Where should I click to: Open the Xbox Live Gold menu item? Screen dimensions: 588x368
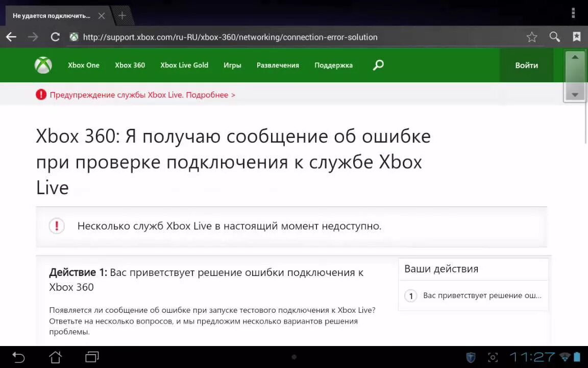tap(184, 65)
